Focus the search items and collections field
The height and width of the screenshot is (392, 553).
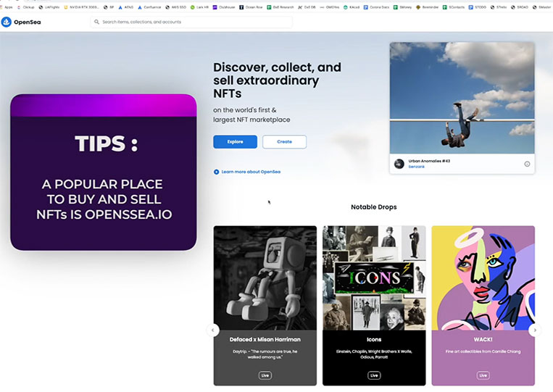[191, 22]
